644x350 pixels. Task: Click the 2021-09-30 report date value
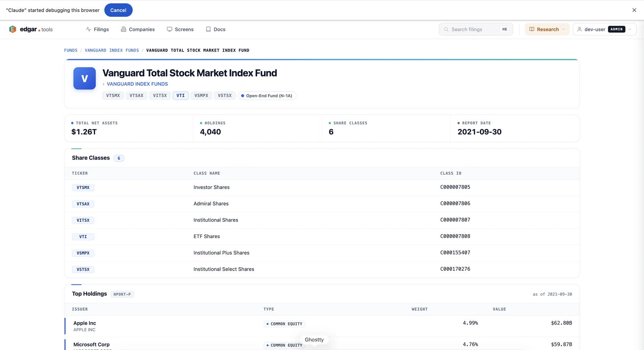click(479, 132)
